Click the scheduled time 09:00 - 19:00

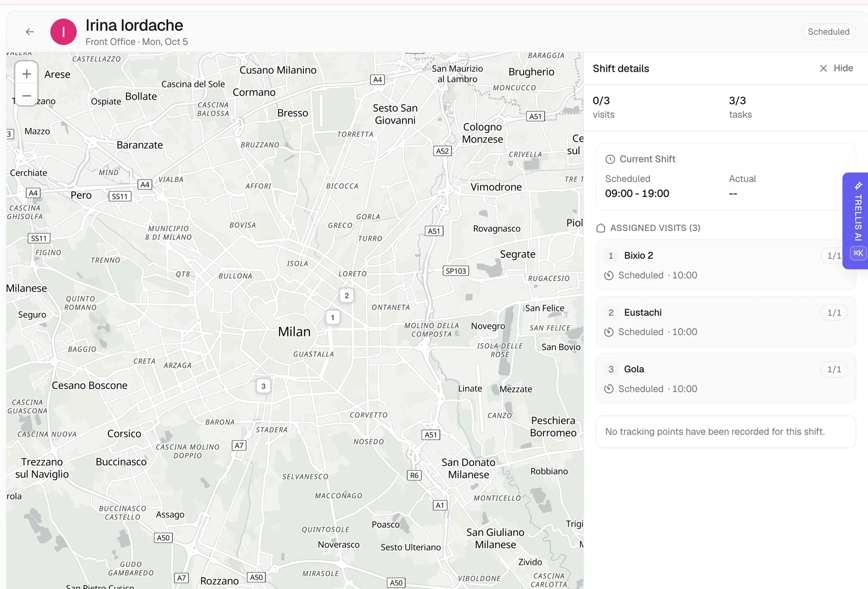click(x=637, y=194)
